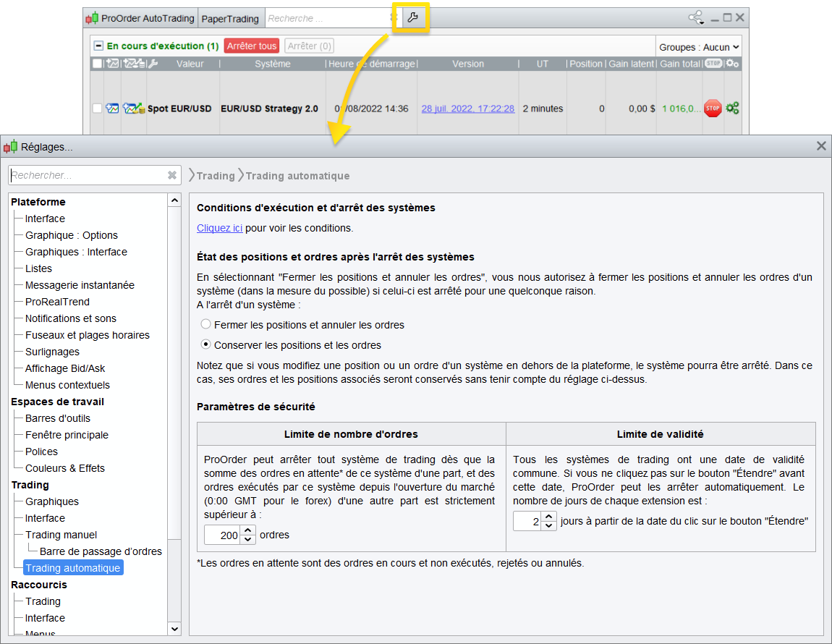
Task: Select Trading automatique in settings tree
Action: 72,568
